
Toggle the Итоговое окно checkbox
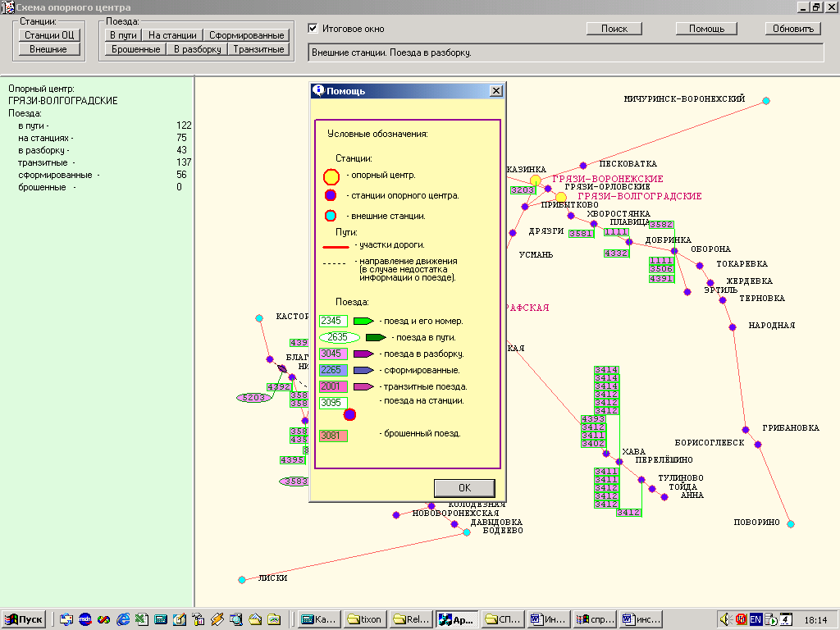click(313, 29)
